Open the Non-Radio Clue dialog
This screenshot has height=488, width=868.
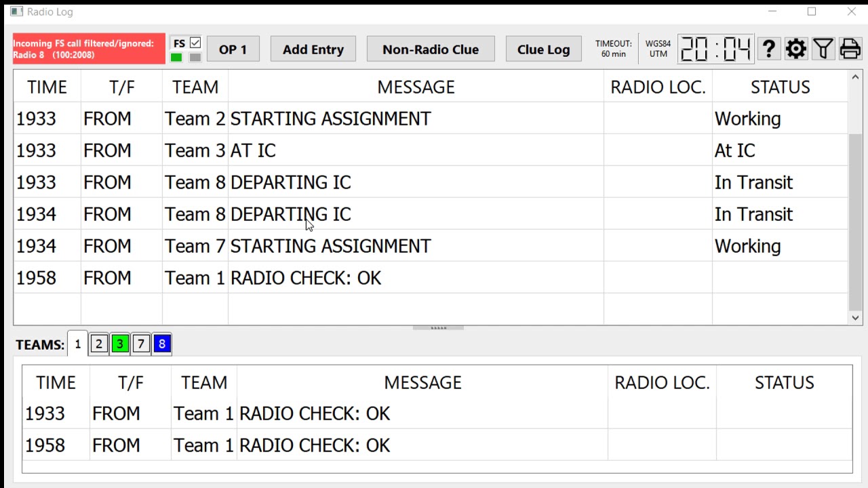pyautogui.click(x=431, y=49)
